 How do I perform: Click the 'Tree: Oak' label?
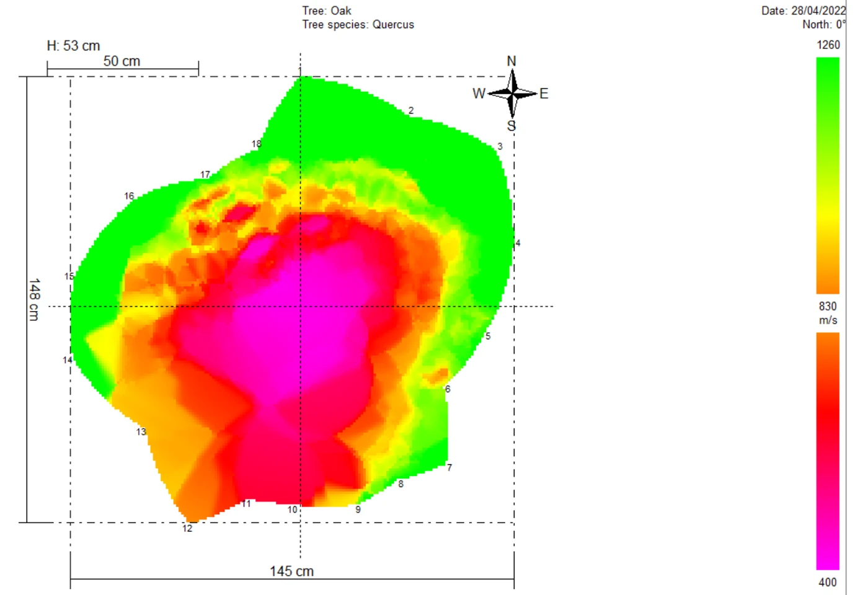(327, 11)
